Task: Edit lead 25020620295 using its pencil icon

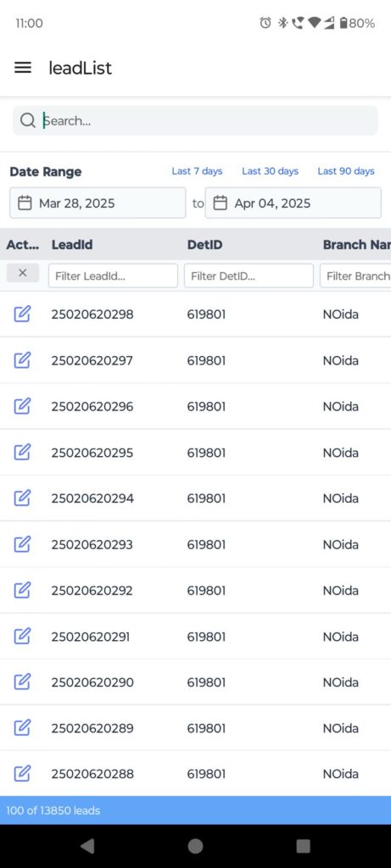Action: (x=22, y=453)
